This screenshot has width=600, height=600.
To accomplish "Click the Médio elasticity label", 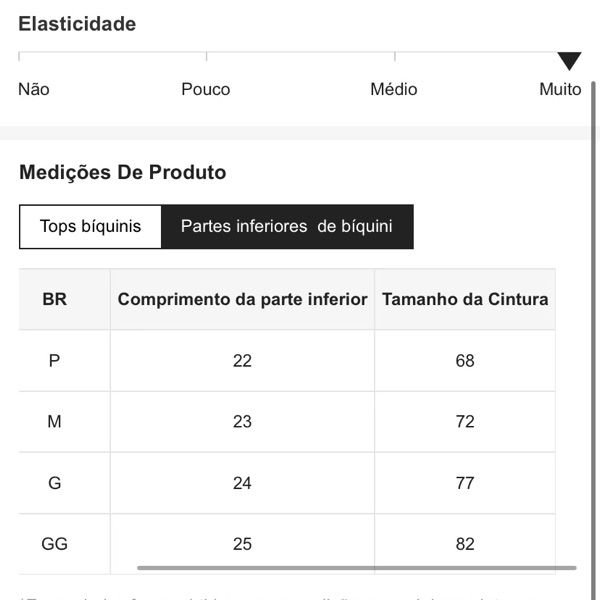I will (393, 89).
